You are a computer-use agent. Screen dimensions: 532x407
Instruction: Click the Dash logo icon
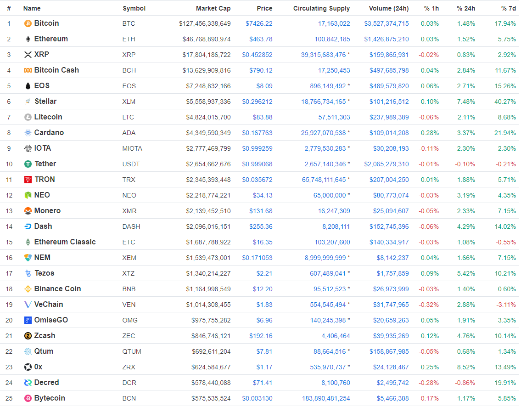[28, 226]
